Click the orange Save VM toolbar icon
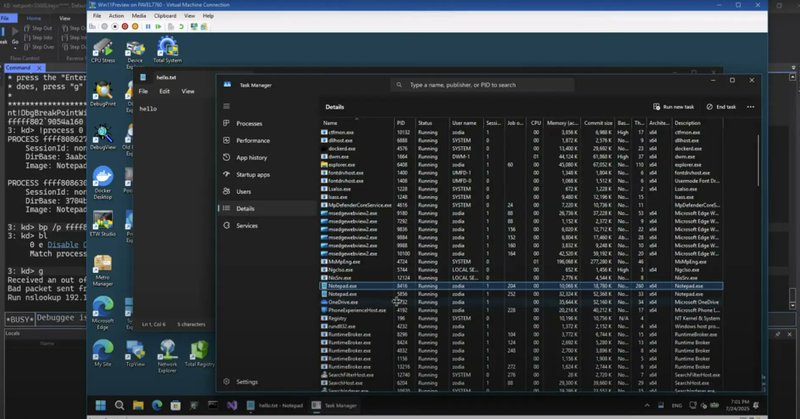Image resolution: width=800 pixels, height=419 pixels. tap(135, 27)
